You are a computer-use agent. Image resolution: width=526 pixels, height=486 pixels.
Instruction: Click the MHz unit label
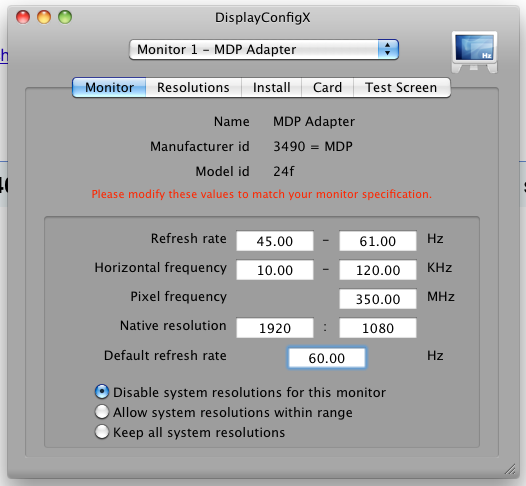click(x=441, y=296)
